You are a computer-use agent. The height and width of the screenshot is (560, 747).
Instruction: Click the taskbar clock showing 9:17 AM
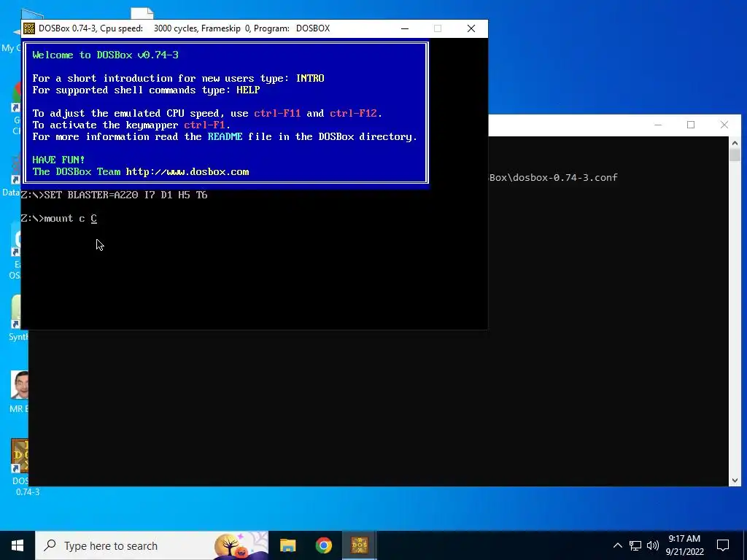[684, 539]
